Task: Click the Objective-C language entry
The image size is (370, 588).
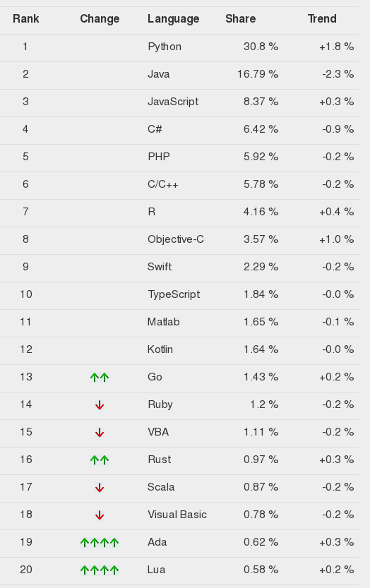Action: point(176,239)
